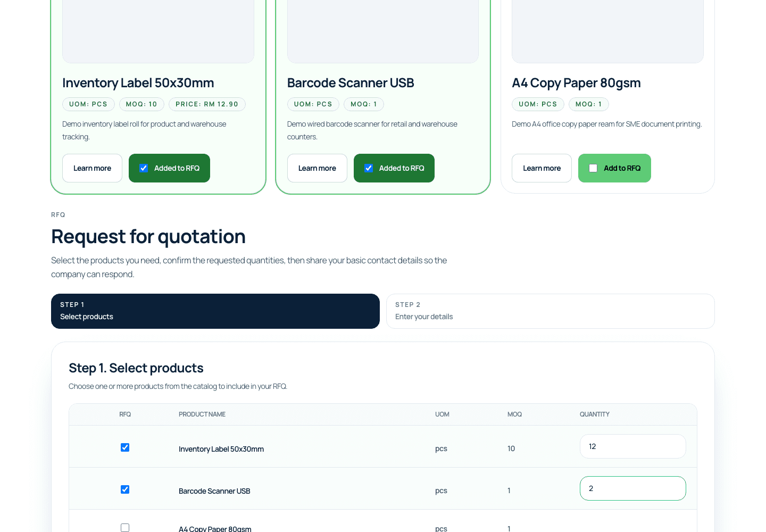Click the A4 Copy Paper 80gsm image placeholder
The width and height of the screenshot is (766, 532).
tap(607, 31)
